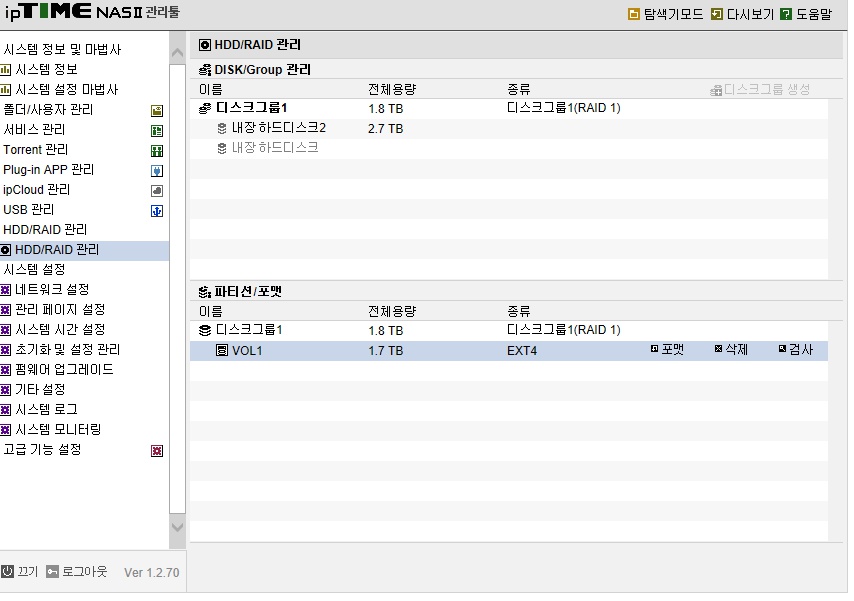This screenshot has height=601, width=854.
Task: Collapse the 시스템 정보 및 마법사 section header
Action: [62, 50]
